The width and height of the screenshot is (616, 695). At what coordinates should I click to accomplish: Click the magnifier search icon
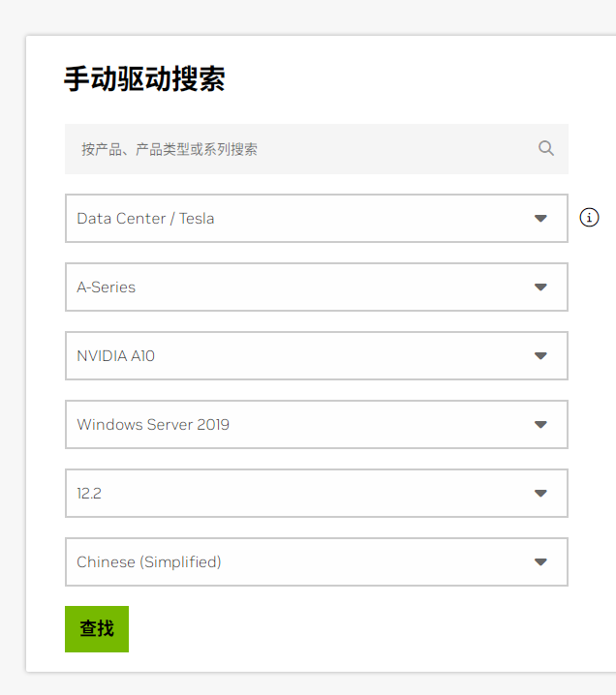(546, 148)
